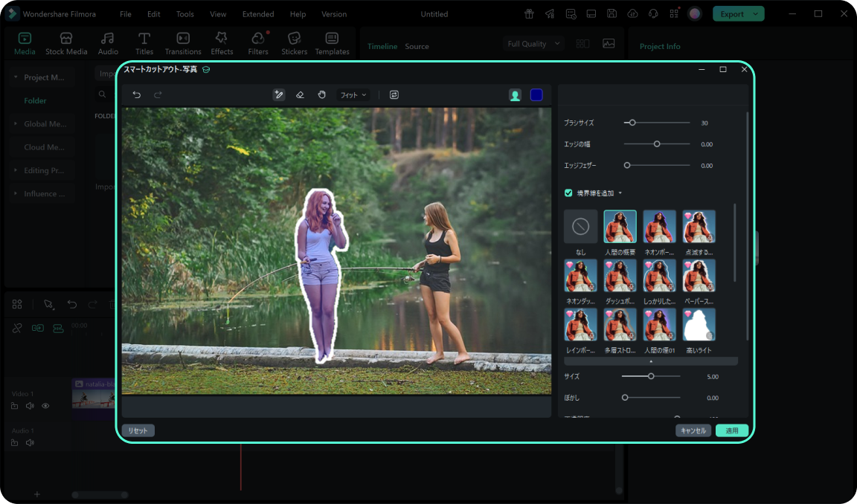Open the フィット zoom dropdown
Image resolution: width=857 pixels, height=504 pixels.
tap(353, 95)
